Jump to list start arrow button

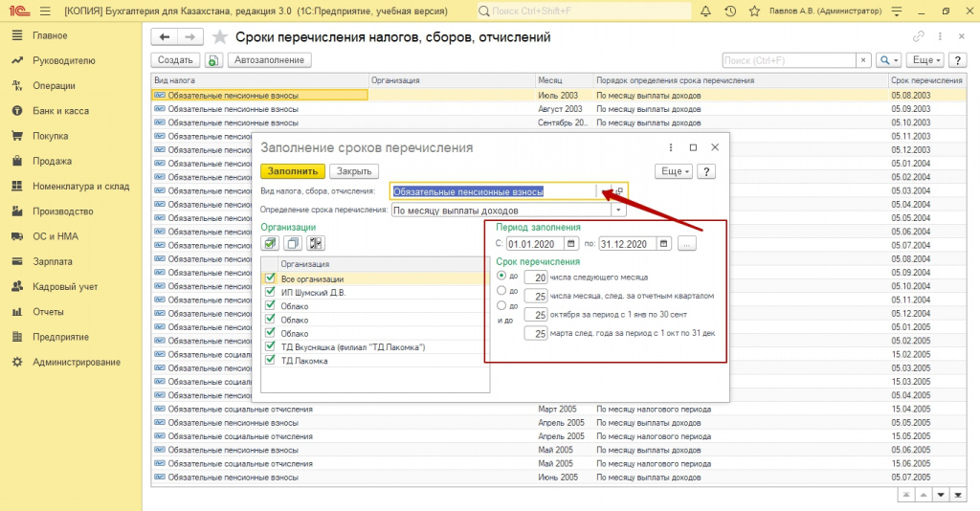pos(906,496)
